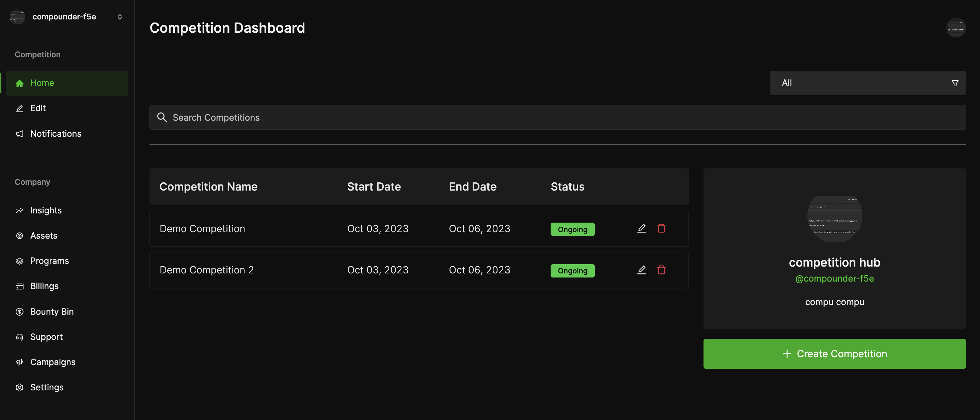Navigate to Programs in sidebar
Viewport: 980px width, 420px height.
pyautogui.click(x=49, y=261)
